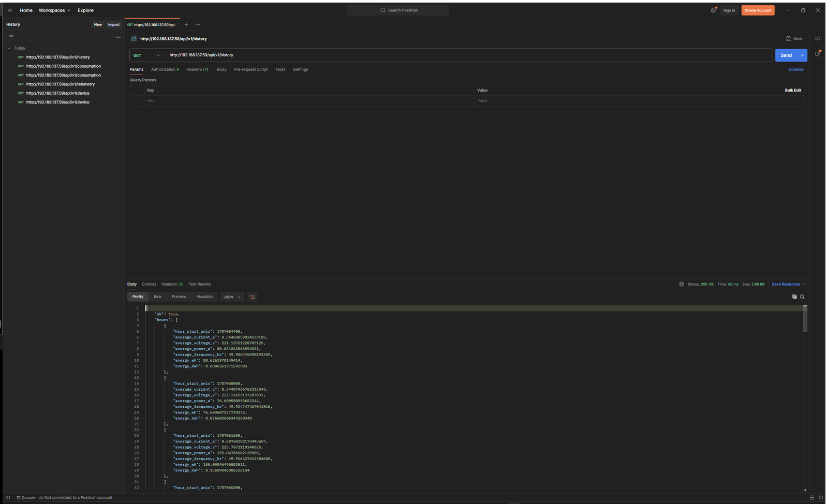The height and width of the screenshot is (504, 828).
Task: Switch to the Authorization tab
Action: (165, 69)
